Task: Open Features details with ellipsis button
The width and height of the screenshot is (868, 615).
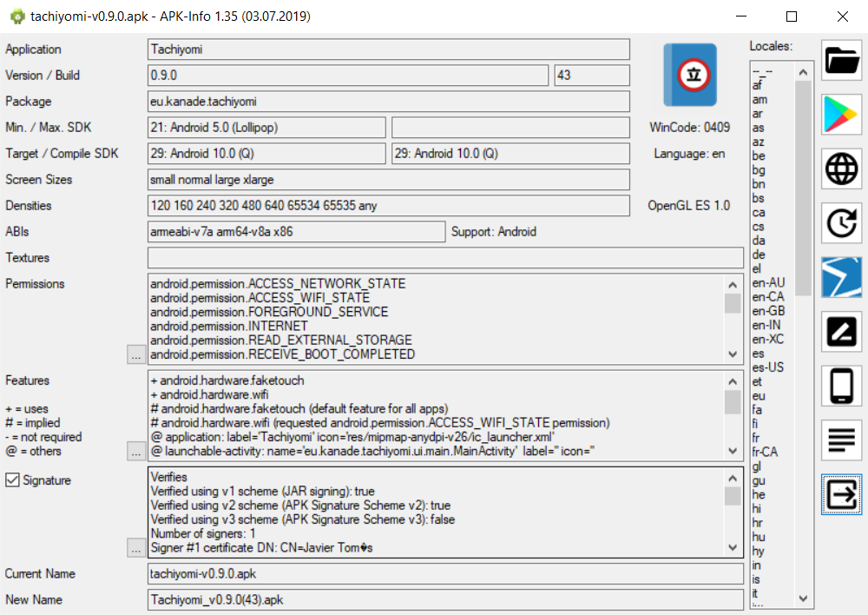Action: coord(136,451)
